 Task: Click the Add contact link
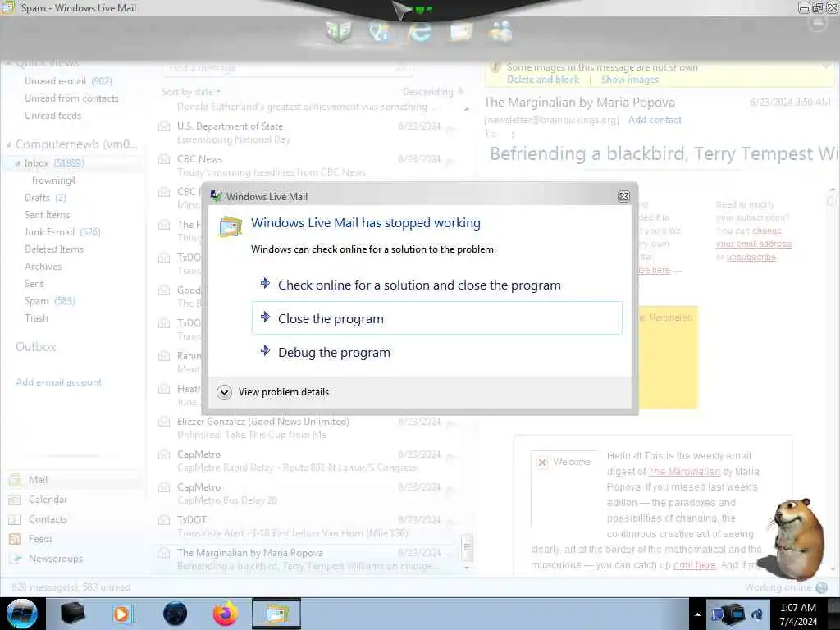655,120
